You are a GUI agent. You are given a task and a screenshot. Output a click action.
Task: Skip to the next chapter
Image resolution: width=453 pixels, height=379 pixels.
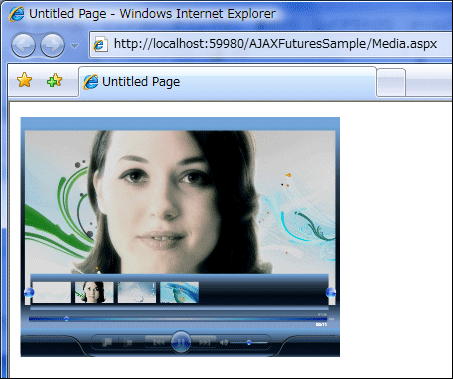pos(204,342)
